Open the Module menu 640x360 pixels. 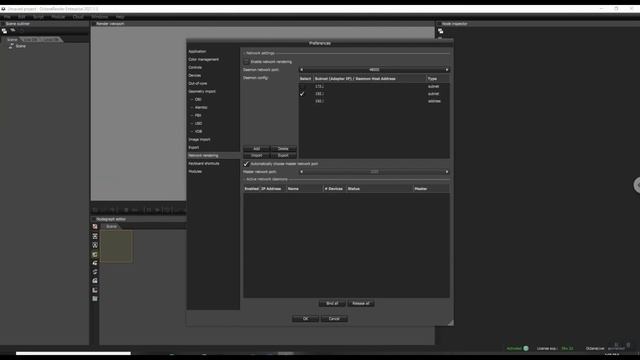click(x=58, y=17)
